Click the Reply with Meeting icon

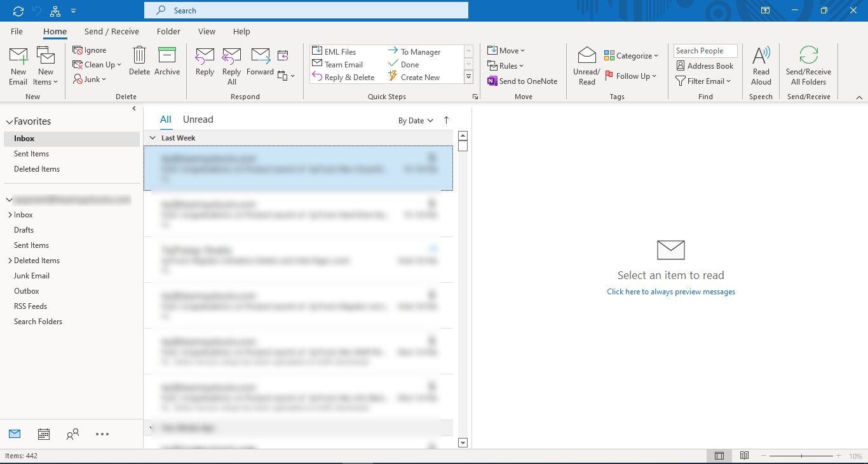pyautogui.click(x=283, y=55)
